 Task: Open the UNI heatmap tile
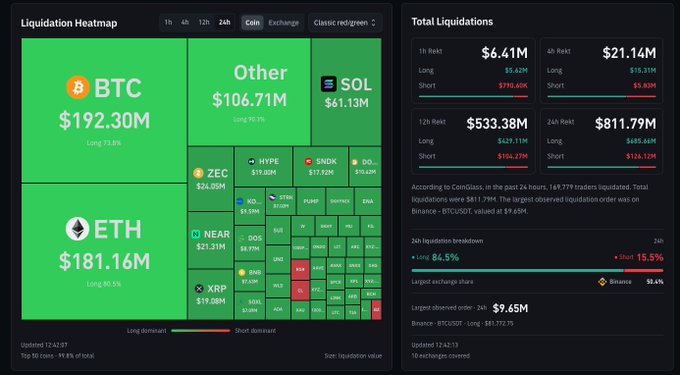click(278, 259)
